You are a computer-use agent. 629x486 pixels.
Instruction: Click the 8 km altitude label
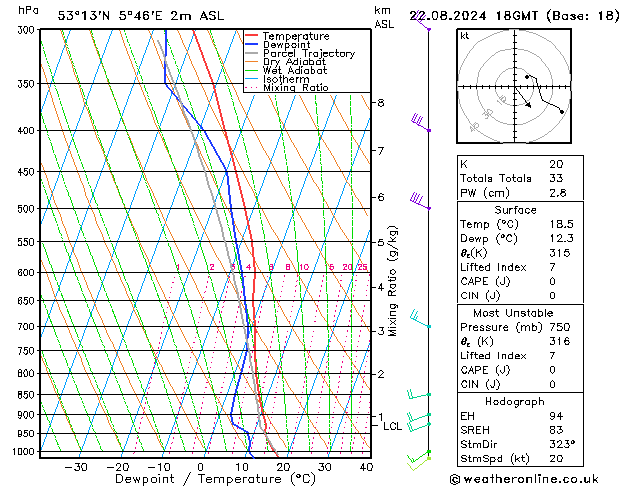(381, 103)
